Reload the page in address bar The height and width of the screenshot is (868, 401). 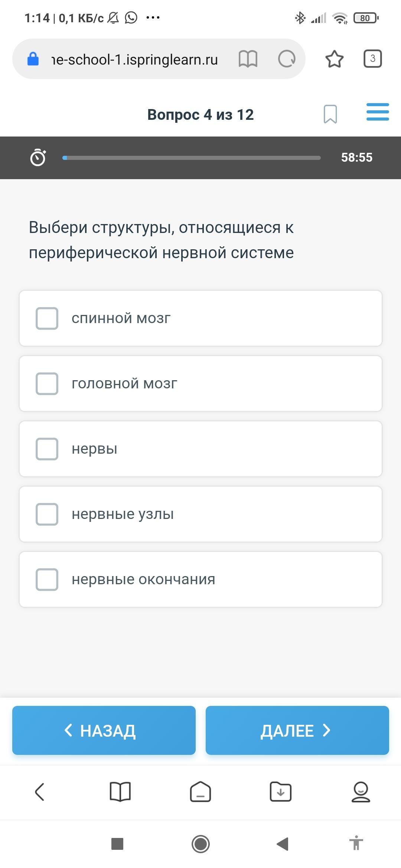(x=287, y=59)
